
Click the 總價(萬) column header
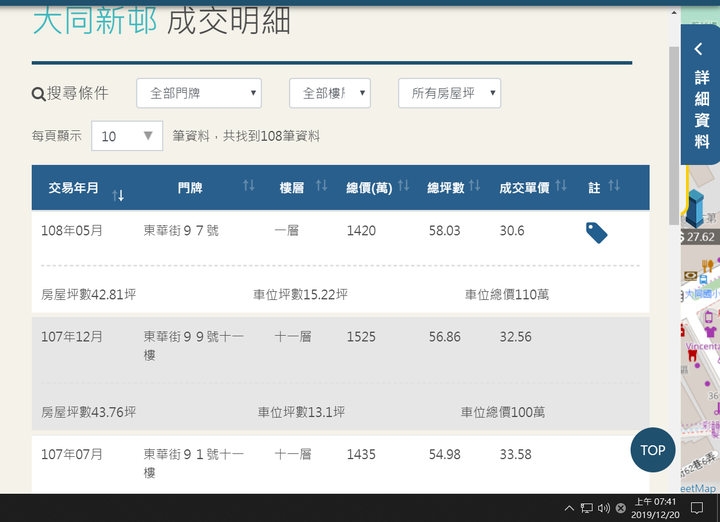point(369,188)
